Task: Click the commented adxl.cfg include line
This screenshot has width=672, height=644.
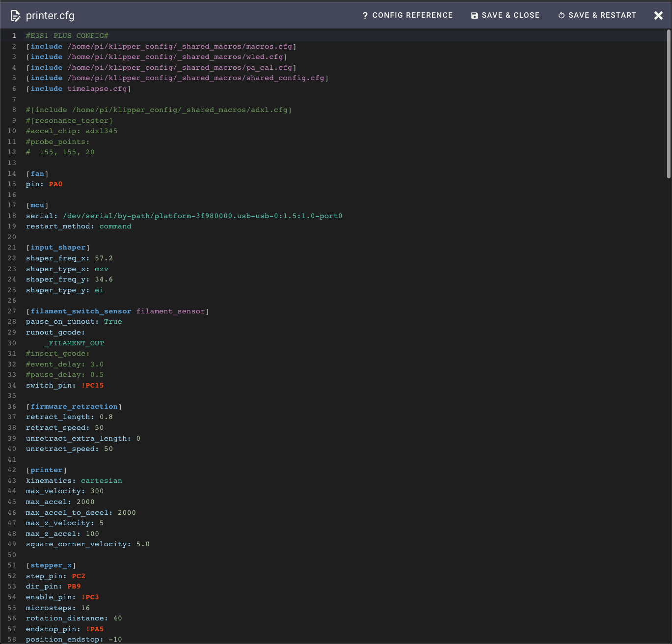Action: [x=158, y=110]
